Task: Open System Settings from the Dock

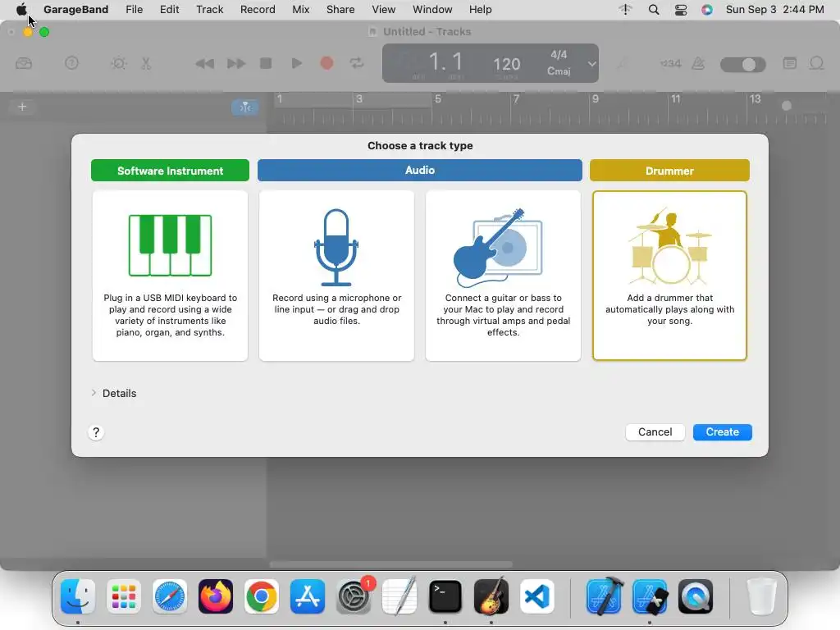Action: tap(354, 596)
